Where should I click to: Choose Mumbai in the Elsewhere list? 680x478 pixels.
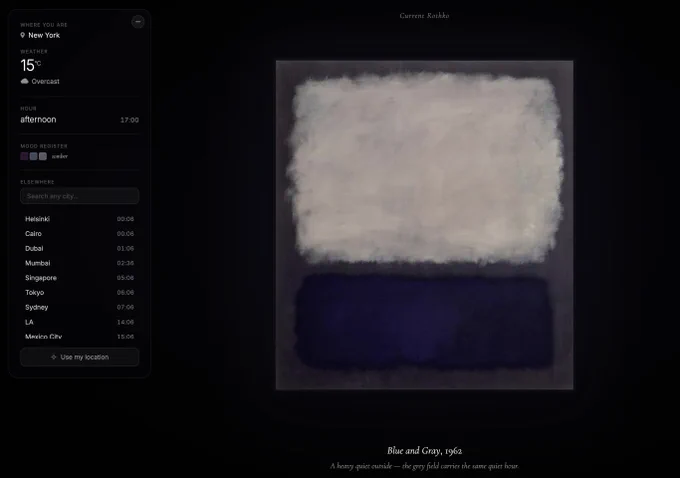79,263
